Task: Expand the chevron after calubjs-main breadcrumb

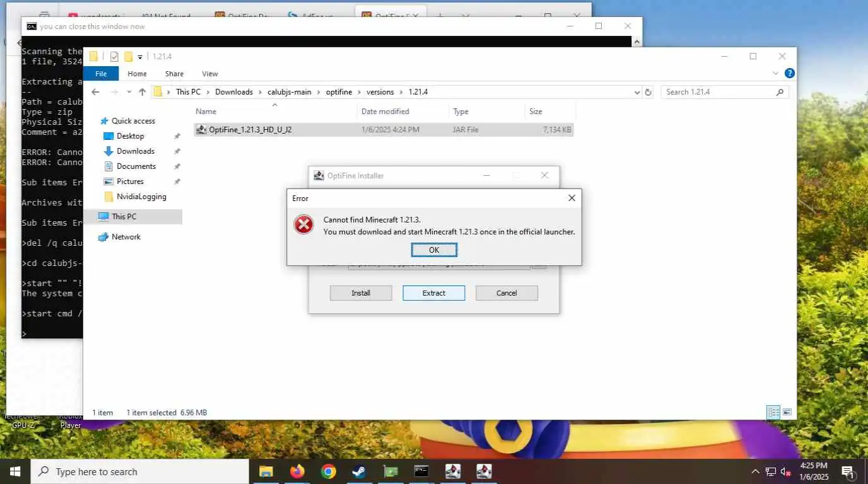Action: pyautogui.click(x=319, y=92)
